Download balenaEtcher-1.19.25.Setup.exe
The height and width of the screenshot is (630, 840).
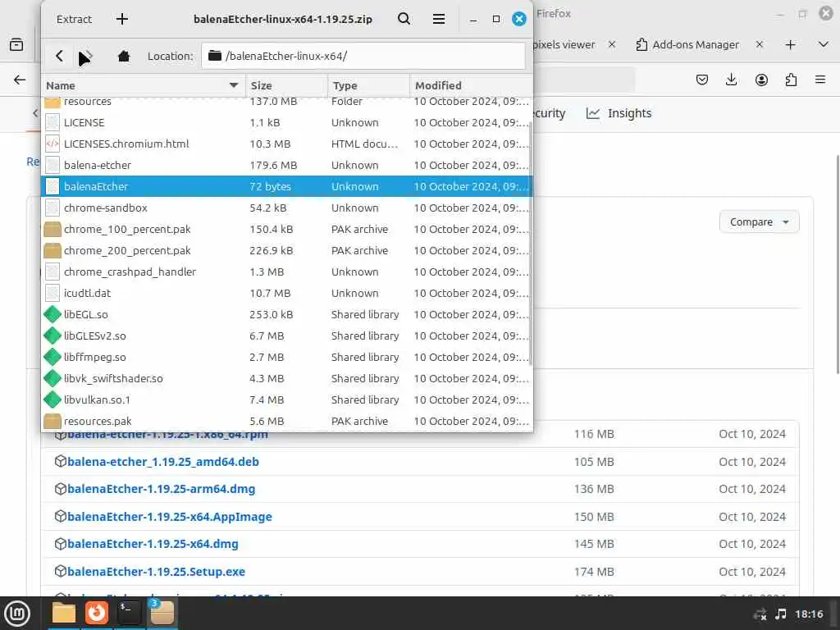[156, 572]
